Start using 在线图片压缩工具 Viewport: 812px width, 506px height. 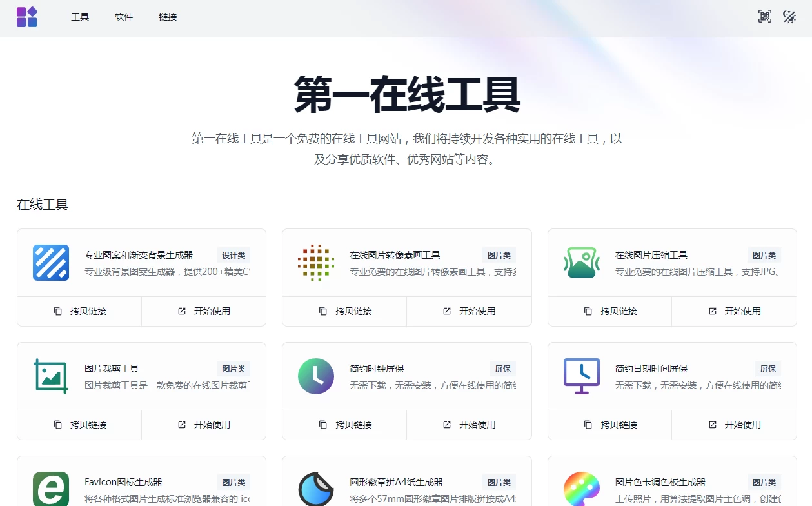(x=734, y=311)
